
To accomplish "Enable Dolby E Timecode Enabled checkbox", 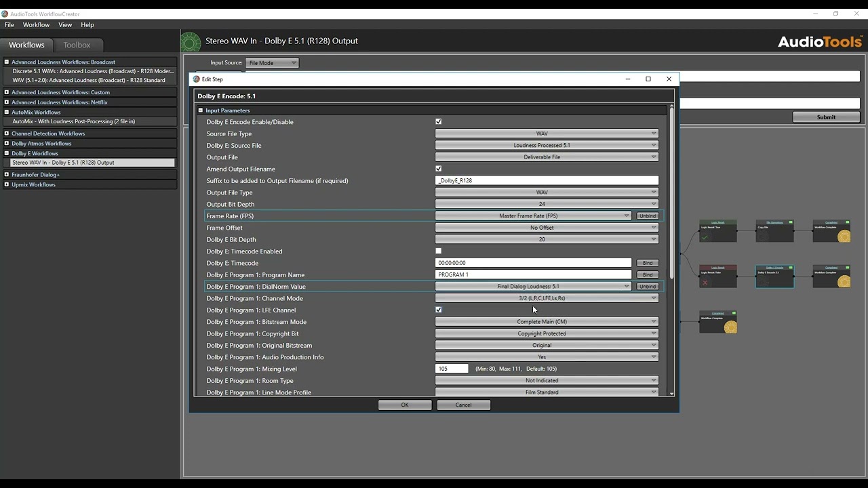I will pyautogui.click(x=438, y=251).
